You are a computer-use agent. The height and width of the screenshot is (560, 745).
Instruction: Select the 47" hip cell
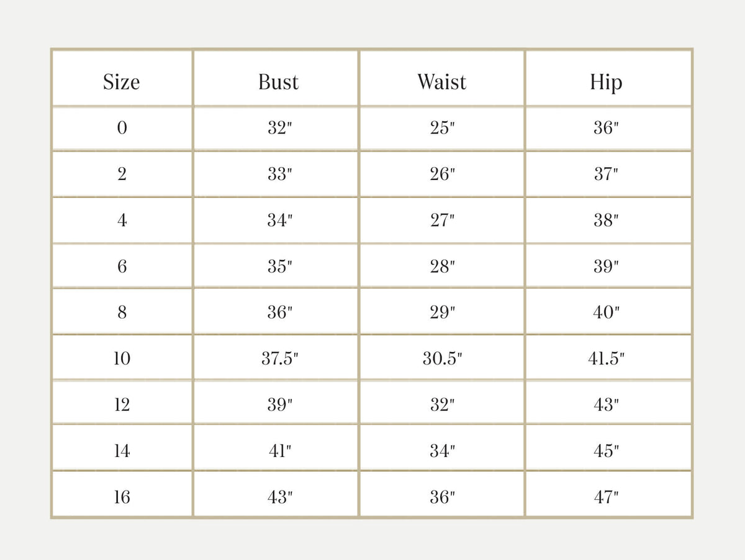point(606,497)
